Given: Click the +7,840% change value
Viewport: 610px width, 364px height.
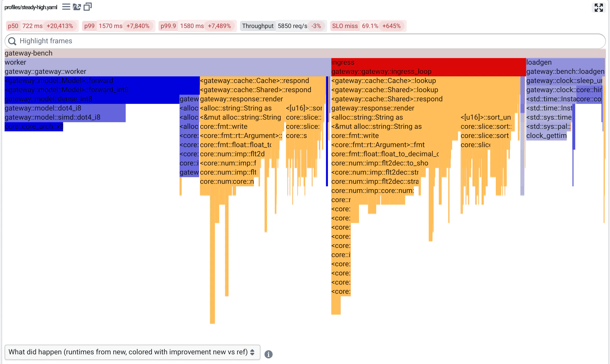Looking at the screenshot, I should [x=138, y=26].
